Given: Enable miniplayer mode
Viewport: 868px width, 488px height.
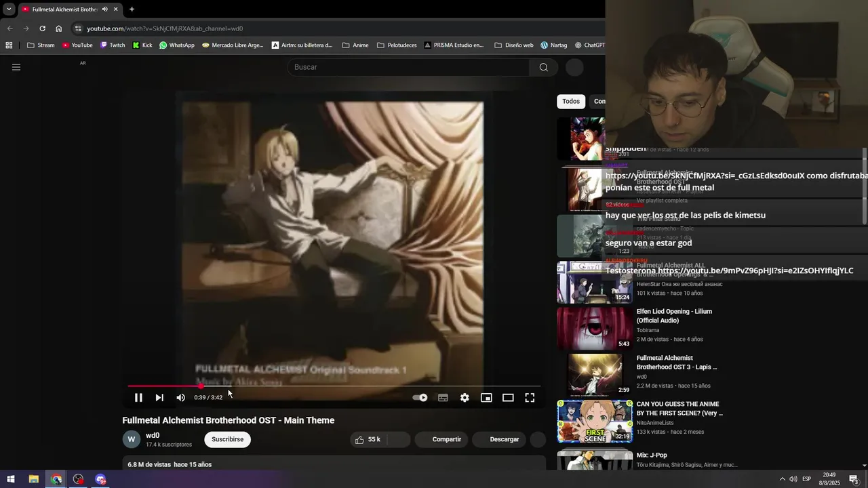Looking at the screenshot, I should coord(486,398).
